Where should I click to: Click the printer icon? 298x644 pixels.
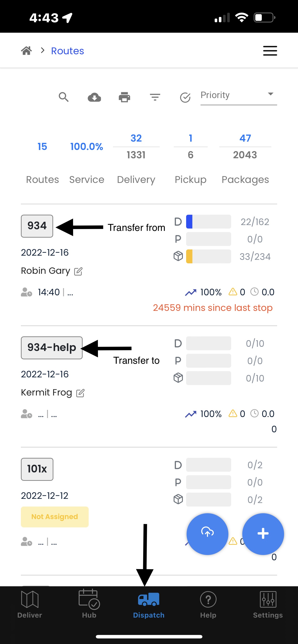[x=124, y=97]
